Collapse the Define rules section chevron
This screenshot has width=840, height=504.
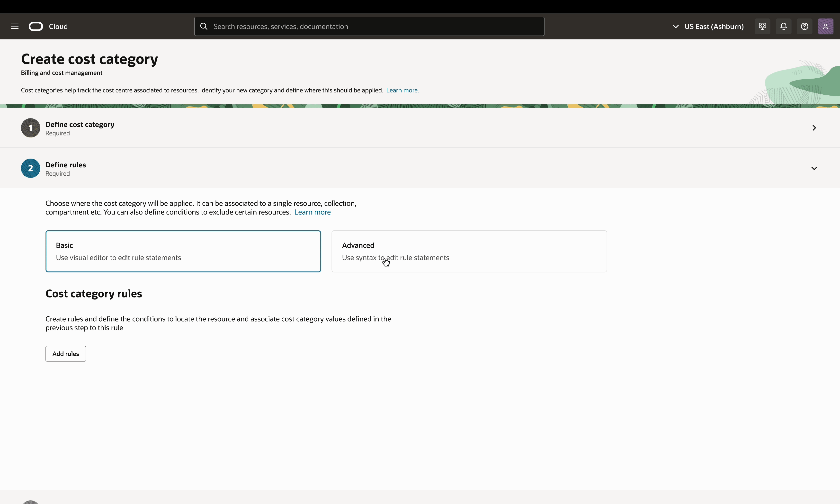814,168
